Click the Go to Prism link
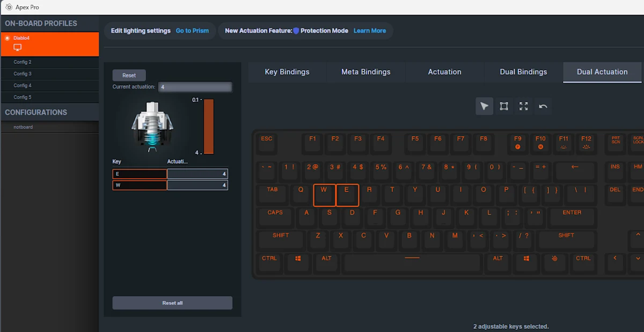The image size is (644, 332). point(192,31)
